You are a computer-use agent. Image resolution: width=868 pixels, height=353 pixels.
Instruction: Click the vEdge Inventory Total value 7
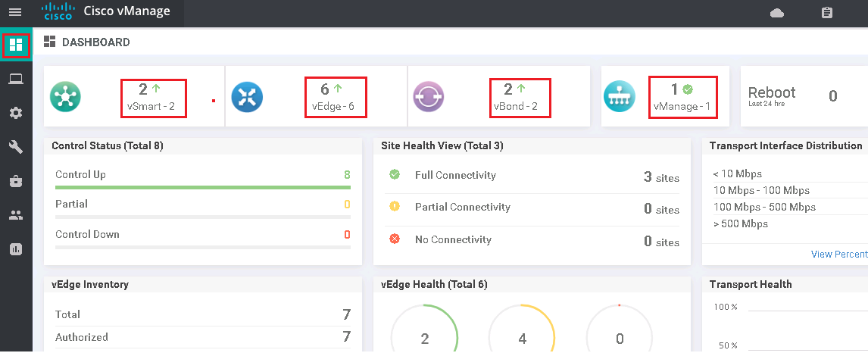point(347,314)
